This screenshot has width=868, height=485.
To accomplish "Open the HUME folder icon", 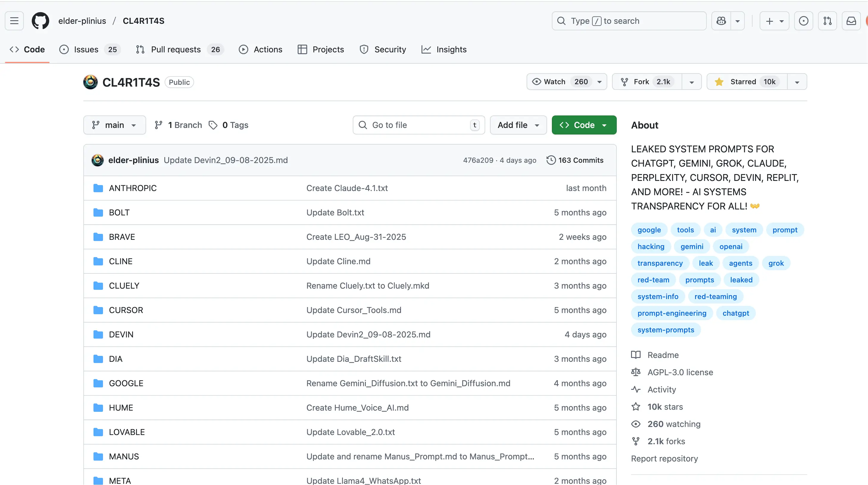I will (98, 408).
